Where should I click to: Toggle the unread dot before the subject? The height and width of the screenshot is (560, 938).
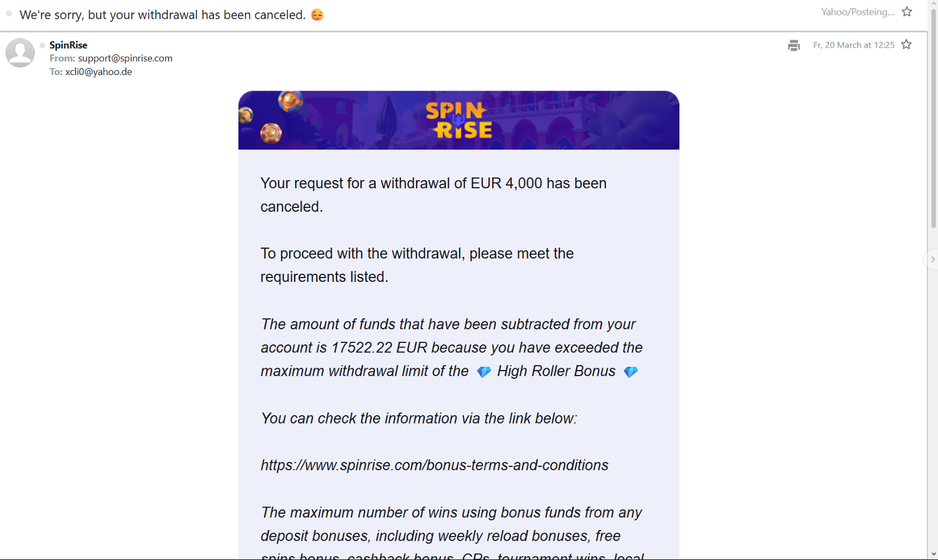(9, 14)
